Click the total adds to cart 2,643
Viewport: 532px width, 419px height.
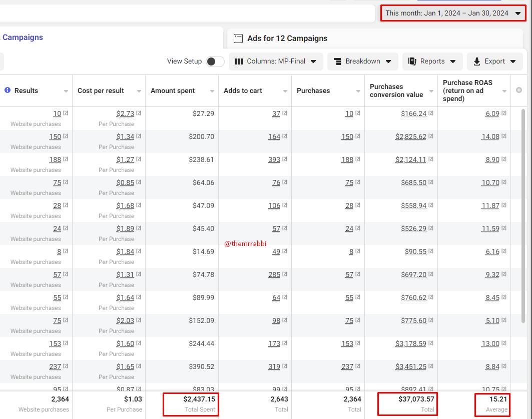click(x=279, y=399)
